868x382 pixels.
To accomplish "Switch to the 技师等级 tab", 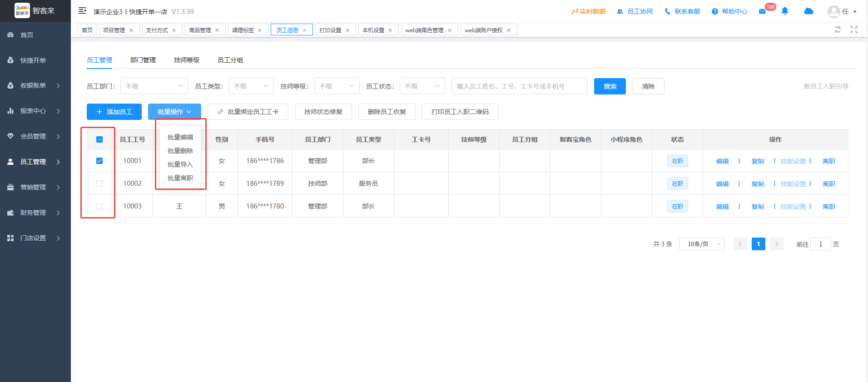I will (187, 60).
